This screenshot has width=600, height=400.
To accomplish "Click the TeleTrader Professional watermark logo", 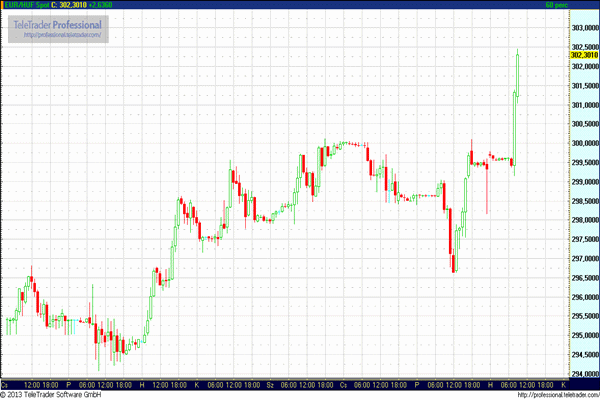I will pos(57,23).
